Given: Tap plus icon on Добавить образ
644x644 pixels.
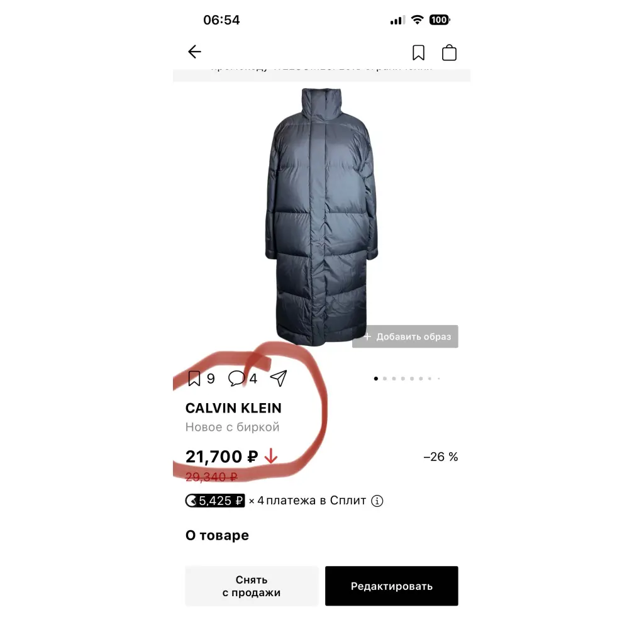Looking at the screenshot, I should (367, 337).
